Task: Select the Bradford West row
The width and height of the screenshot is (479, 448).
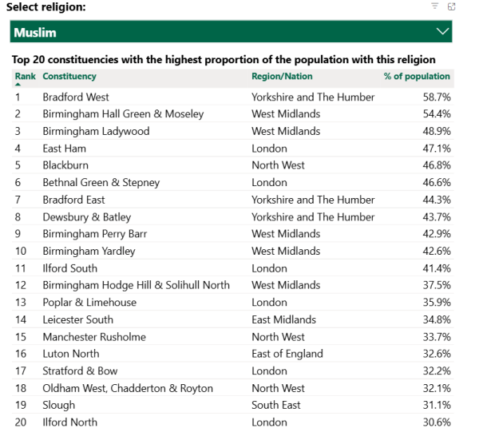Action: click(x=233, y=97)
